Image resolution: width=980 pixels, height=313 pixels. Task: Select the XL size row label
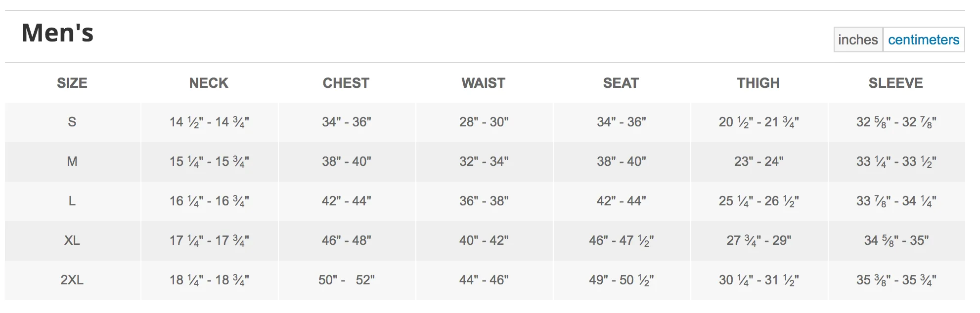72,240
